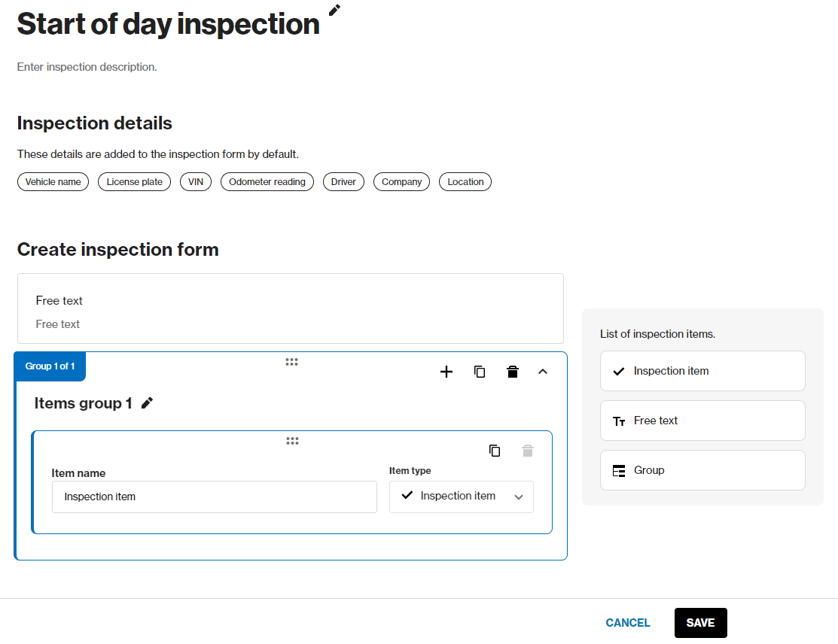Image resolution: width=838 pixels, height=644 pixels.
Task: Copy the inspection item with its duplicate icon
Action: 495,450
